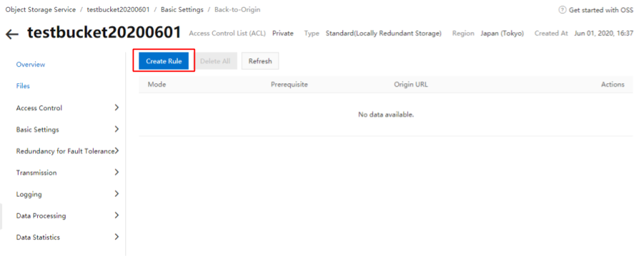Click the Origin URL column header
644x262 pixels.
tap(411, 85)
